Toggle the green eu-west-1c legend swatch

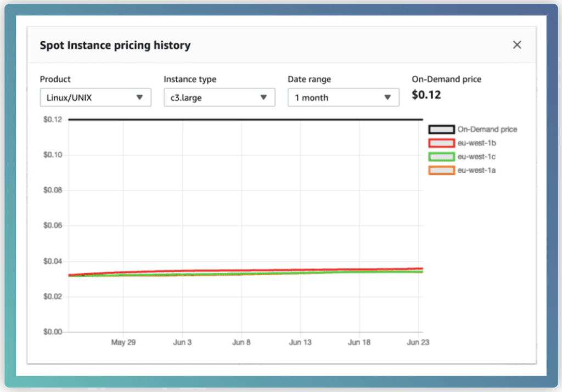point(441,157)
